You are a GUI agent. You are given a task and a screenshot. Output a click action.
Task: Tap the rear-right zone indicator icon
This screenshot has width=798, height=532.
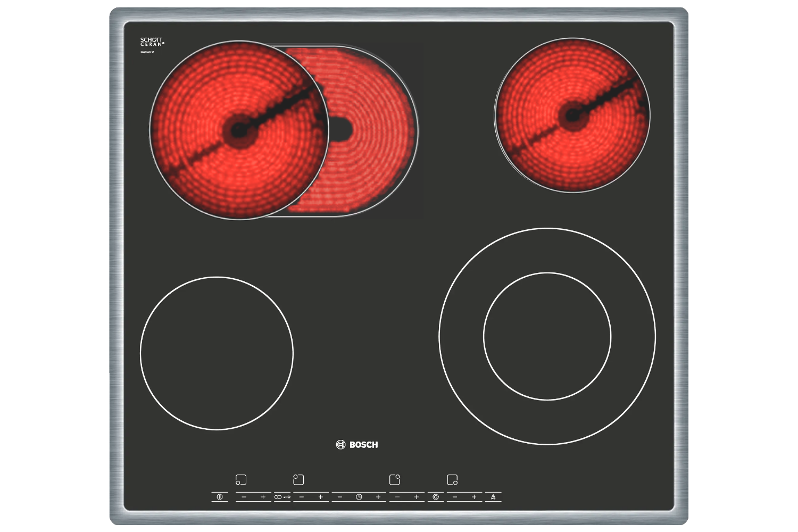pos(395,480)
